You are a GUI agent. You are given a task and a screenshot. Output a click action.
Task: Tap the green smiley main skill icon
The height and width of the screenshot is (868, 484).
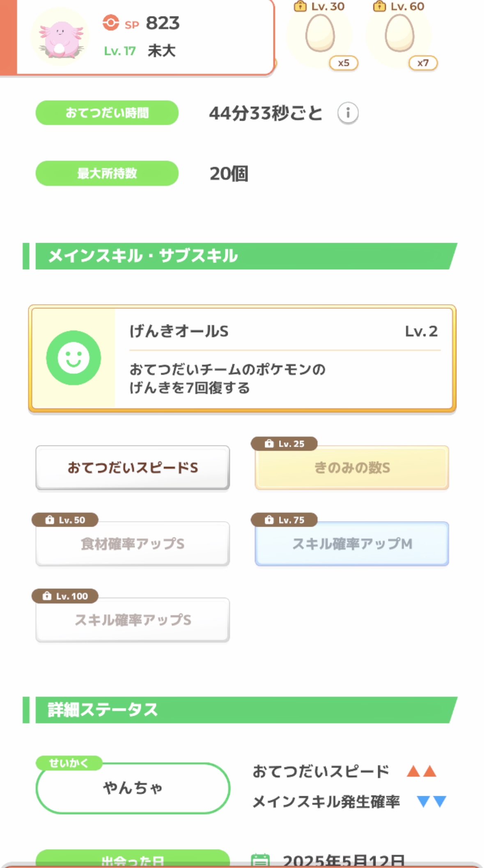point(73,358)
